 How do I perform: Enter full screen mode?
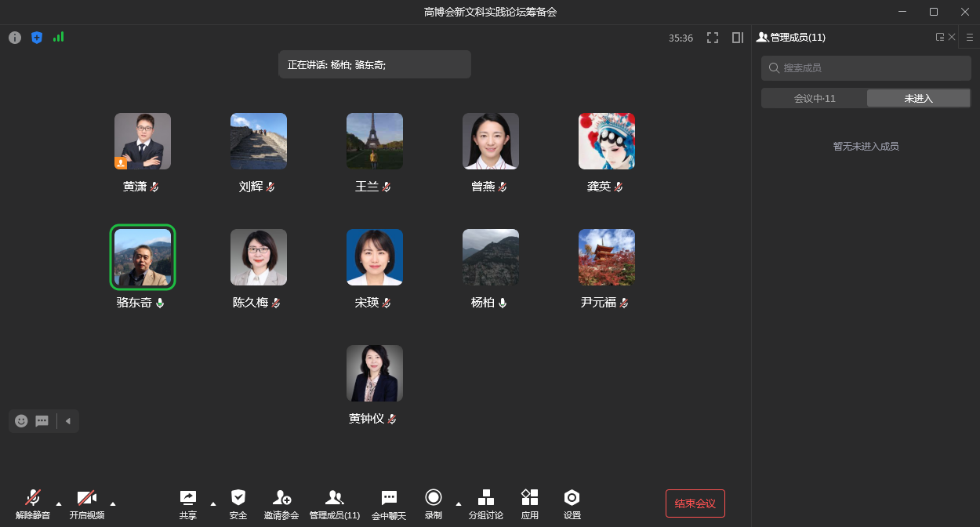[x=713, y=37]
